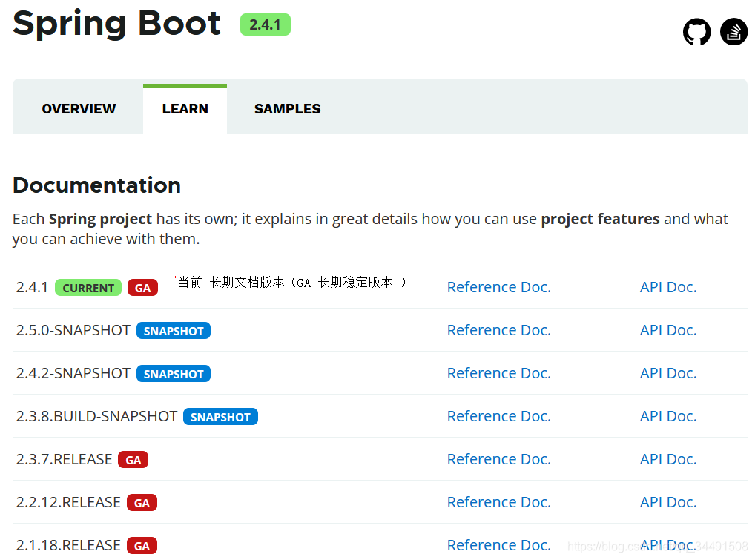The height and width of the screenshot is (560, 755).
Task: Click the SNAPSHOT badge for 2.3.8.BUILD-SNAPSHOT
Action: point(220,417)
